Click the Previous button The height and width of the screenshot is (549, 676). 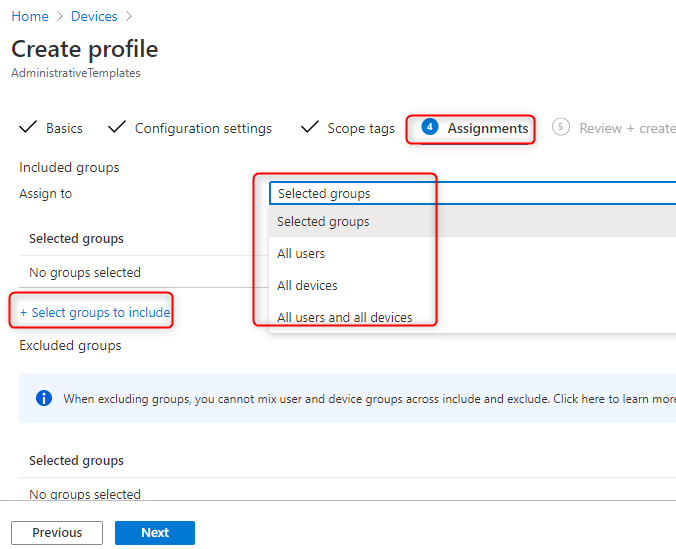[x=57, y=533]
